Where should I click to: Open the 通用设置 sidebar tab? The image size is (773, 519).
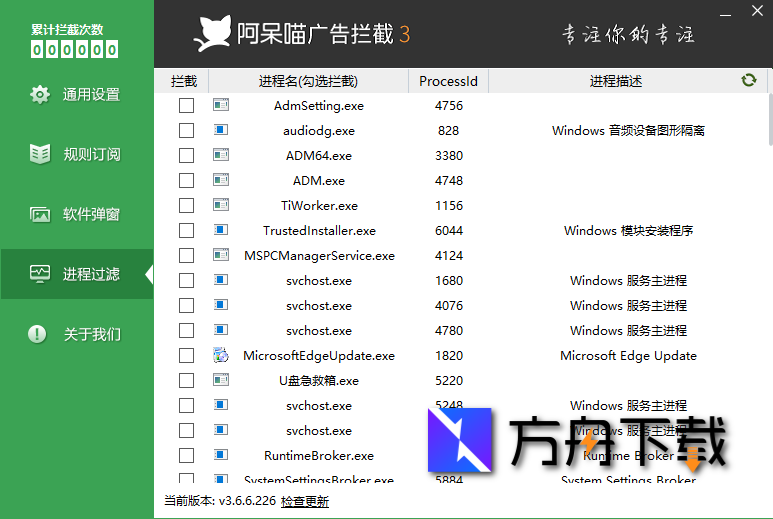[77, 94]
